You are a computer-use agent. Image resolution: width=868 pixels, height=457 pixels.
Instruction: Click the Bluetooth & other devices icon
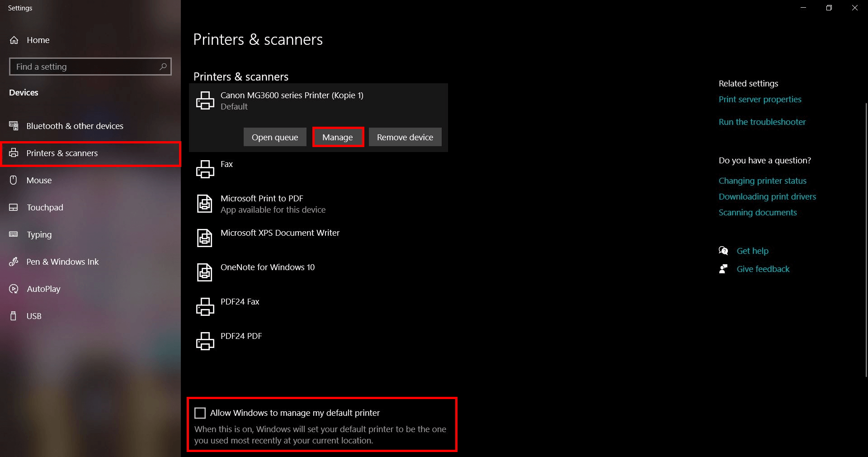[x=14, y=126]
